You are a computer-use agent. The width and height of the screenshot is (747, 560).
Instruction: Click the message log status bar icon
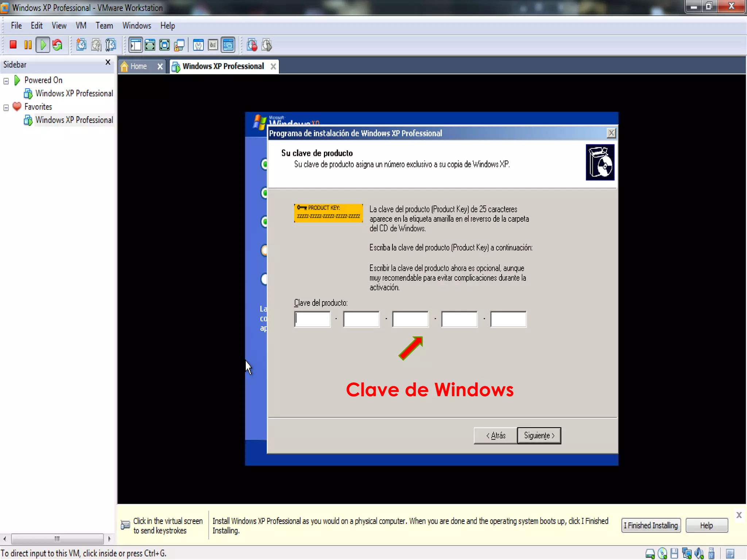(x=730, y=554)
